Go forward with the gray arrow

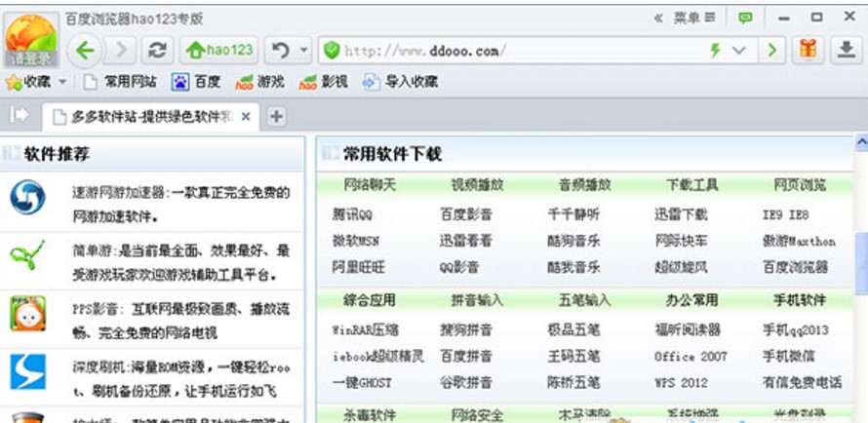(120, 51)
